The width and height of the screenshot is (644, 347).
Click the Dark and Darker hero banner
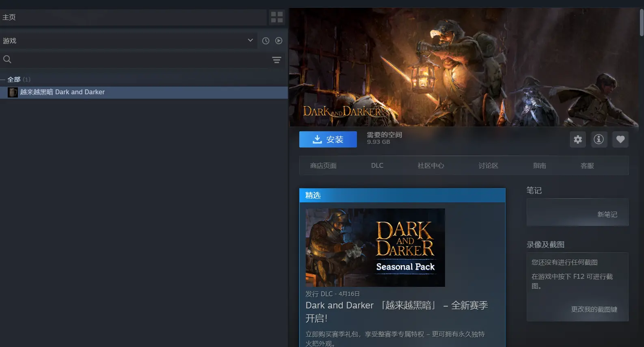pos(464,67)
